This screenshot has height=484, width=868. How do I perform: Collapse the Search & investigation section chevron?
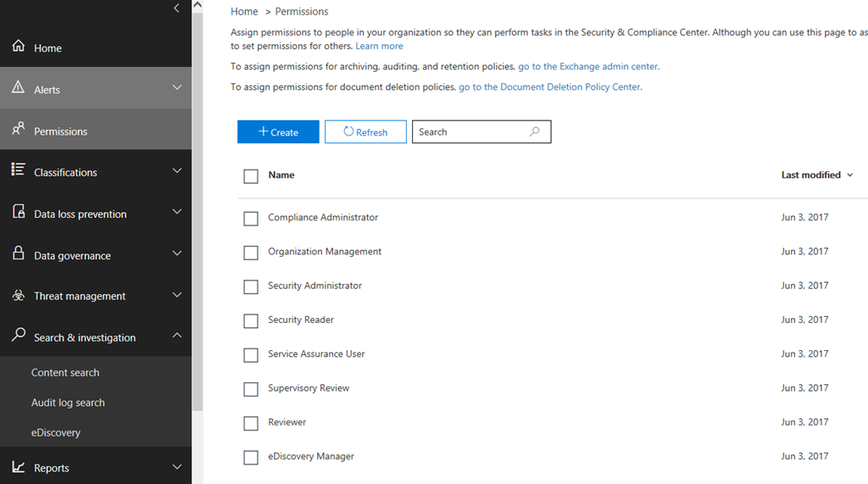pyautogui.click(x=176, y=336)
